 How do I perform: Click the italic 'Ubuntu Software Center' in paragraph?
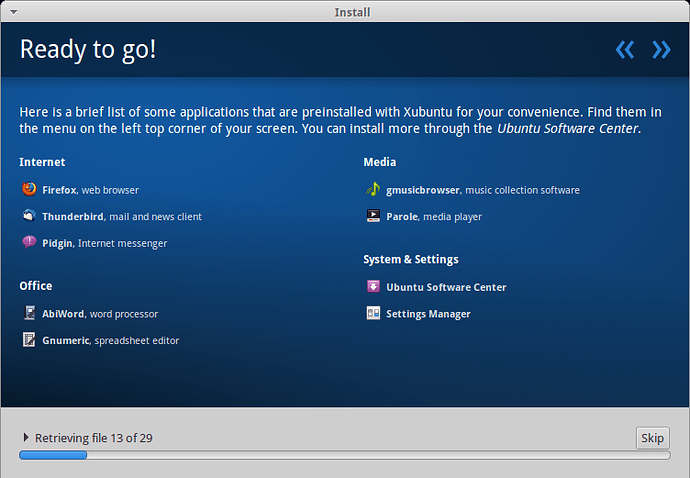pyautogui.click(x=567, y=129)
